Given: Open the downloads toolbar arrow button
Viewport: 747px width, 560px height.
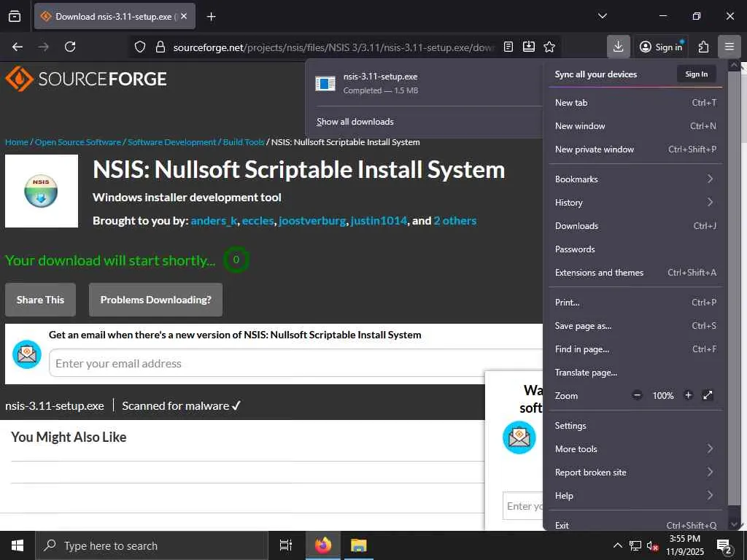Looking at the screenshot, I should tap(619, 47).
